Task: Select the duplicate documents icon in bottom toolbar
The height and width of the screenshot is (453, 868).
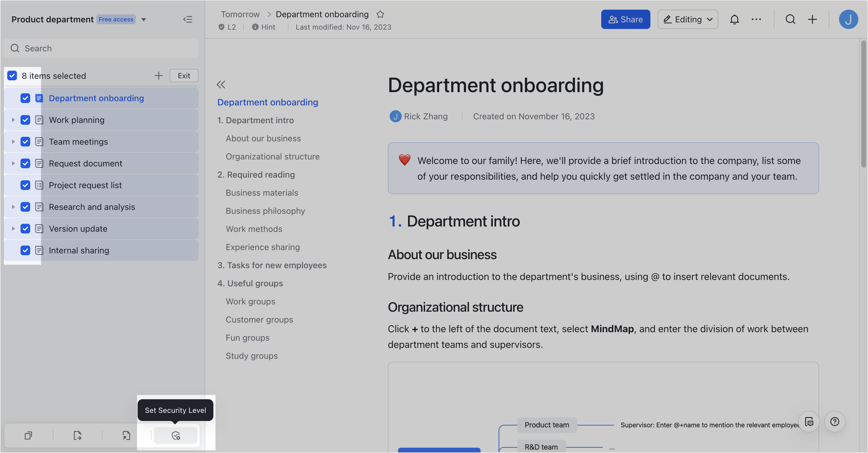Action: [28, 435]
